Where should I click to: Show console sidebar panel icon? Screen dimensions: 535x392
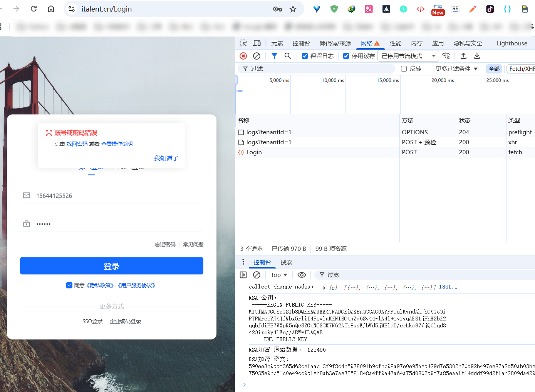click(x=243, y=275)
